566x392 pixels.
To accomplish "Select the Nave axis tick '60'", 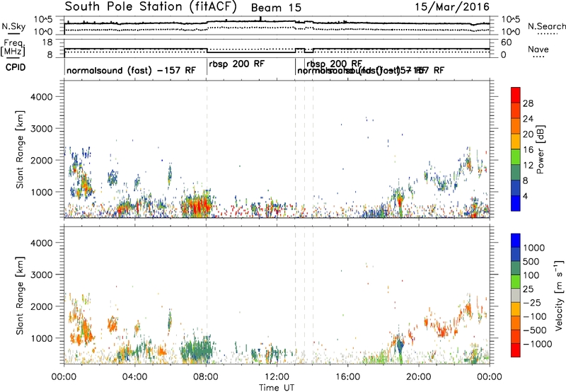I will pyautogui.click(x=507, y=42).
